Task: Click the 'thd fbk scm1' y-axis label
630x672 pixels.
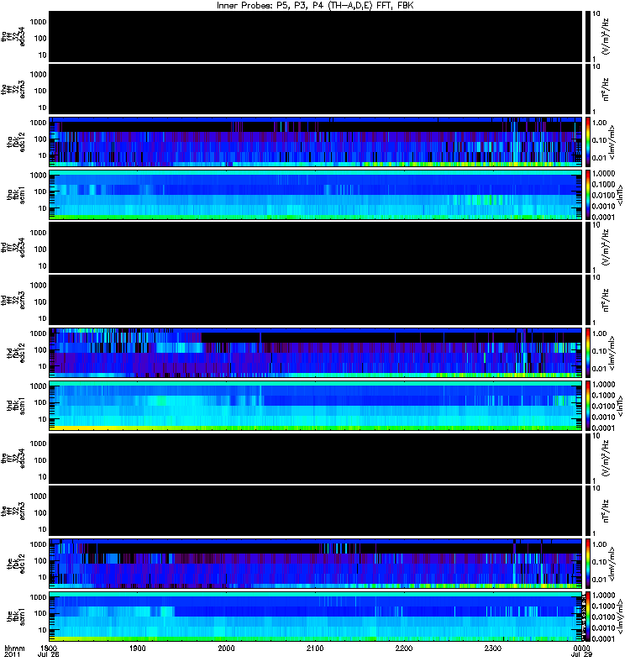Action: (16, 406)
